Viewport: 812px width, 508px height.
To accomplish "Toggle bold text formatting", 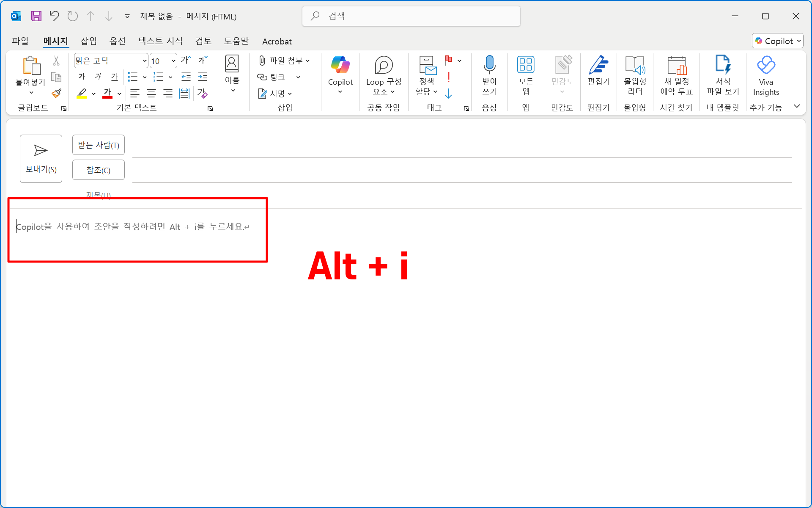I will point(82,77).
